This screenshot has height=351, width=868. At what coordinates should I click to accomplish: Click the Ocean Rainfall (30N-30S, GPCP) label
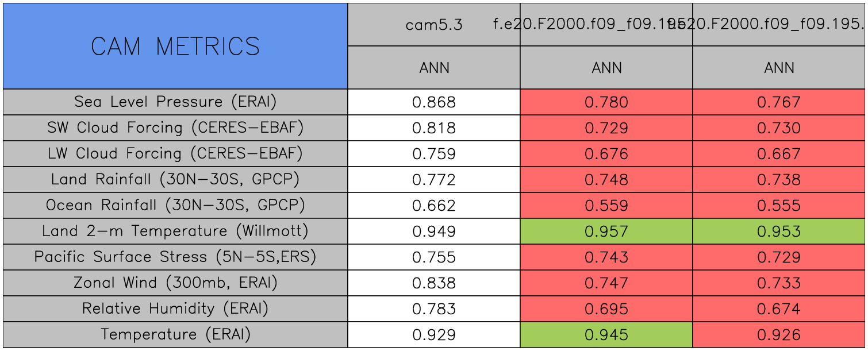[175, 205]
